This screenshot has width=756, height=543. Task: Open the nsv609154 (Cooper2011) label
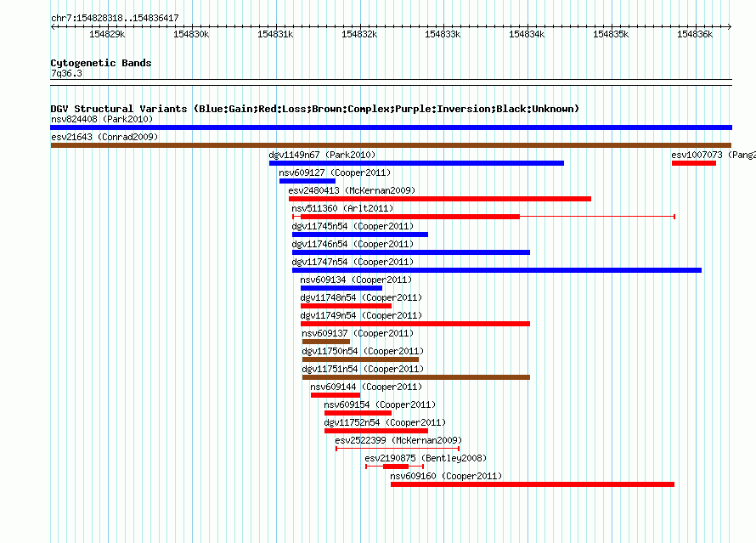coord(380,404)
